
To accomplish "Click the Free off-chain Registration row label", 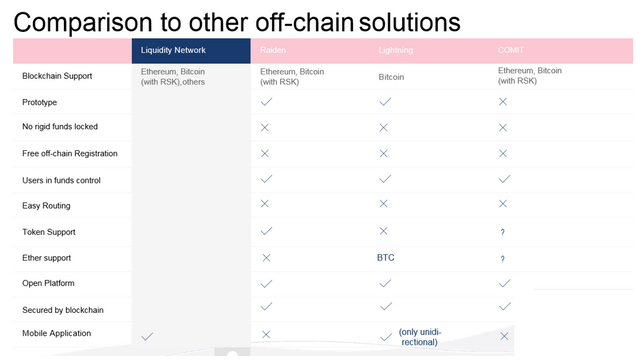I will point(70,153).
